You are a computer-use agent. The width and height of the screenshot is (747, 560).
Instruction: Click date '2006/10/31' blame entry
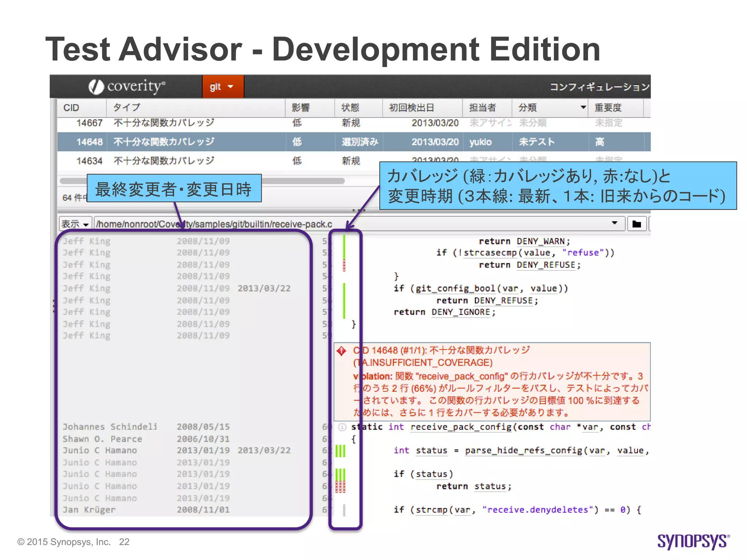tap(203, 439)
